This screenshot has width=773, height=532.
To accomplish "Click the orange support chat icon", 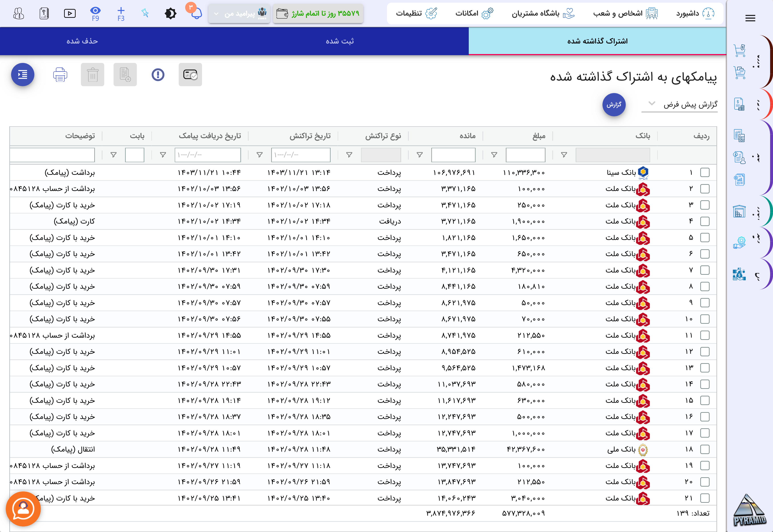I will pyautogui.click(x=23, y=509).
